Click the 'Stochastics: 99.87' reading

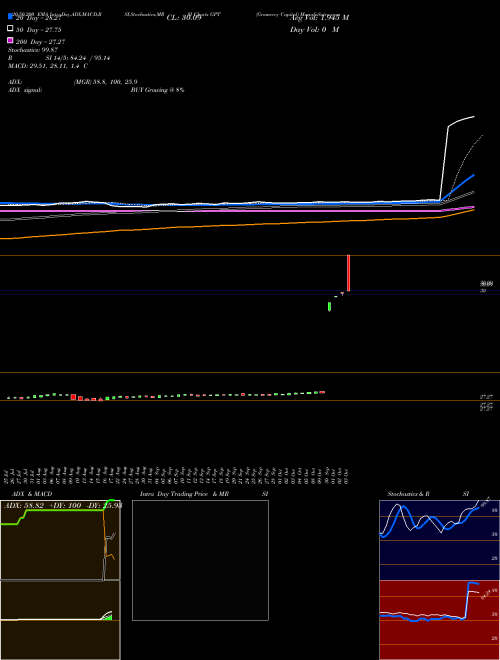point(33,50)
